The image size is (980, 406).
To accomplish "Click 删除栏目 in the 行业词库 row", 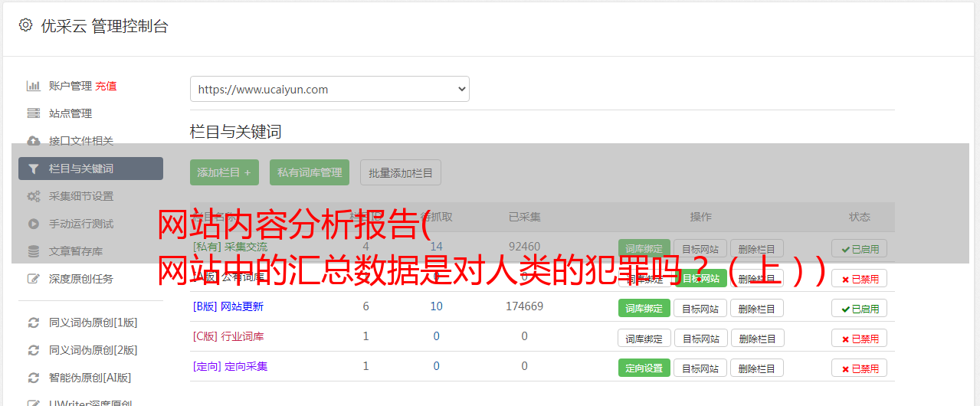I will pos(757,338).
